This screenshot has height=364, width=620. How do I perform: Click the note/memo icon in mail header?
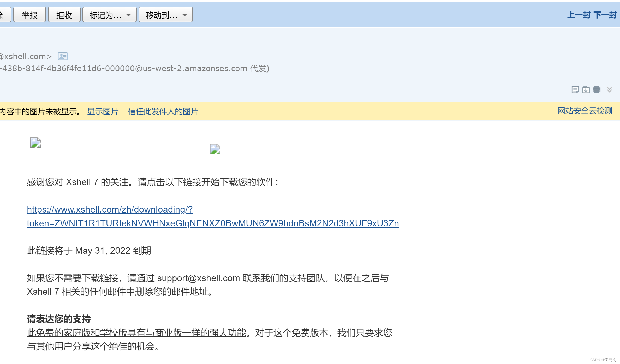(575, 89)
